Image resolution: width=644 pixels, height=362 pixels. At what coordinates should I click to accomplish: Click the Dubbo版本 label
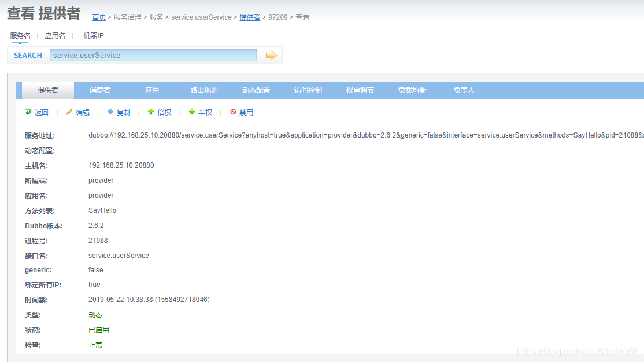pos(44,226)
